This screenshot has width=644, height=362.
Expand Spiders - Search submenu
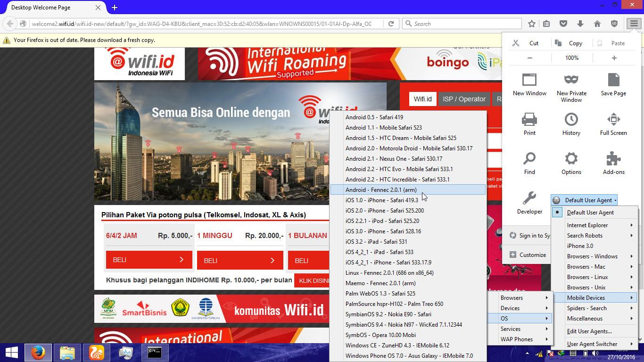[594, 308]
